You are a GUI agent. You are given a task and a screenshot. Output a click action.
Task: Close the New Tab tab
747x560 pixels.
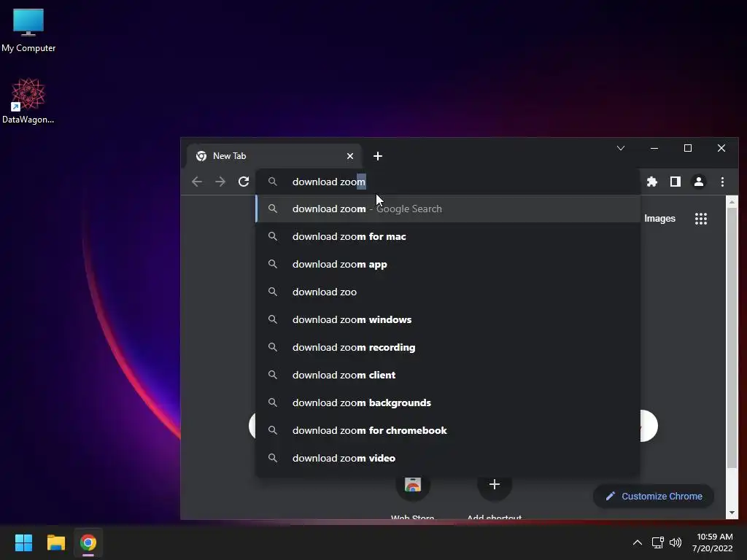pyautogui.click(x=350, y=156)
